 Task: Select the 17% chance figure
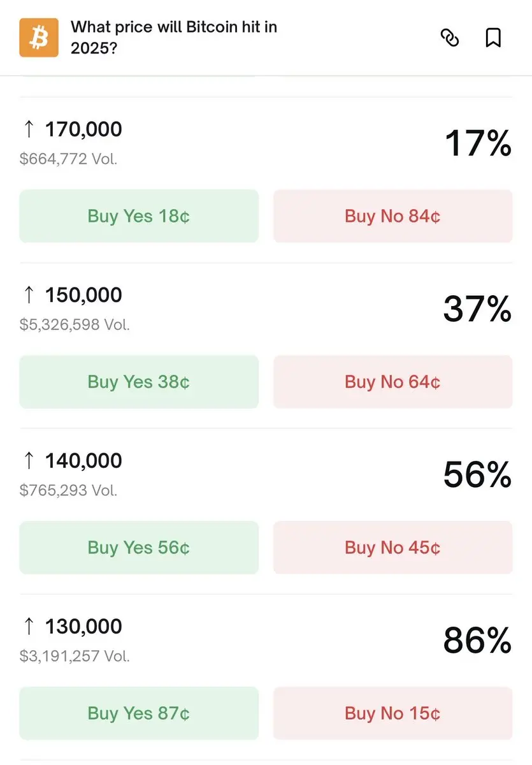pos(477,143)
